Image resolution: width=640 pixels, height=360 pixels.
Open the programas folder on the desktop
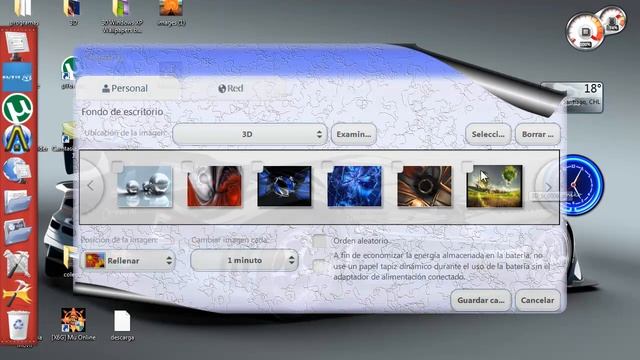(23, 12)
